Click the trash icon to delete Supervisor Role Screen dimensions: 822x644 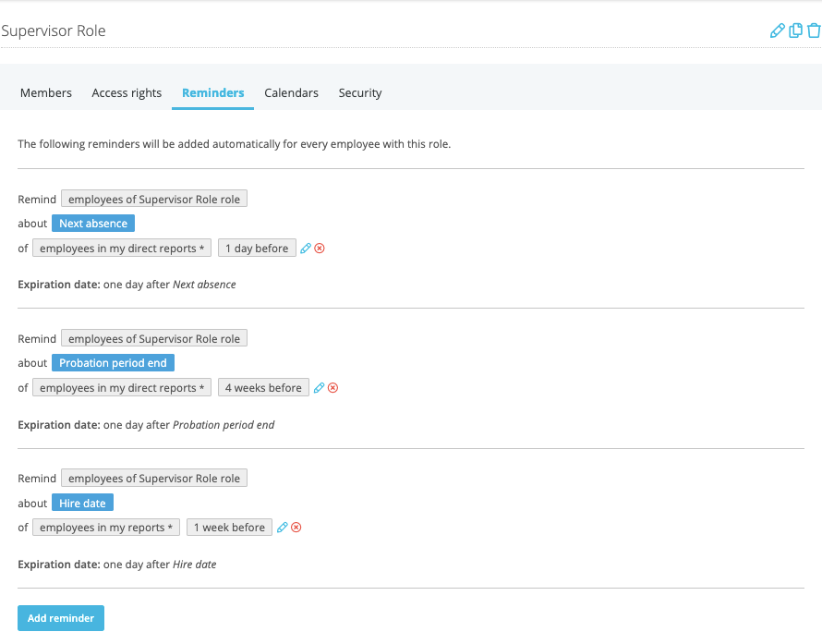coord(814,30)
